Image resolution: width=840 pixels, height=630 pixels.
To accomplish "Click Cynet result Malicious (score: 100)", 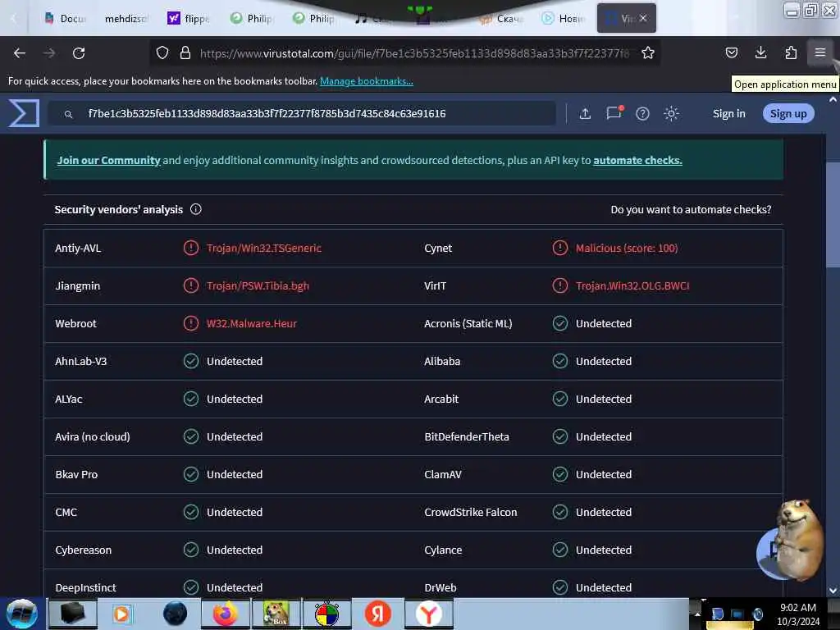I will (626, 248).
